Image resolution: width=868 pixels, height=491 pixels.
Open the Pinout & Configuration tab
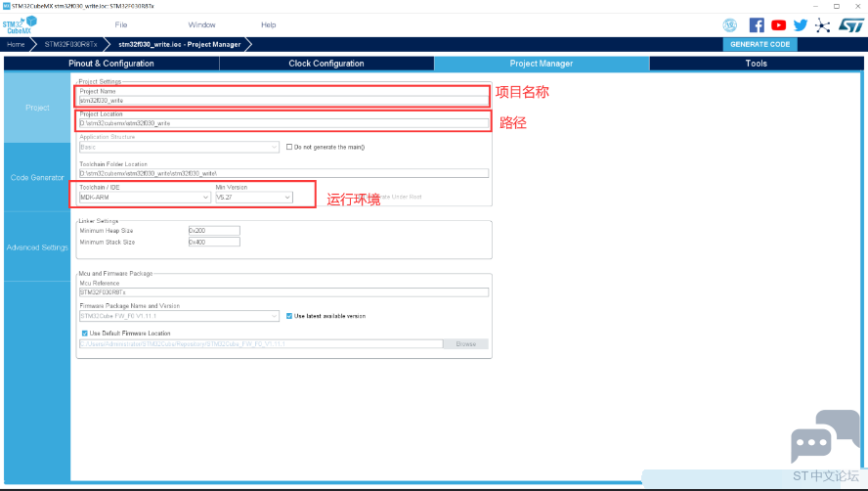[111, 64]
